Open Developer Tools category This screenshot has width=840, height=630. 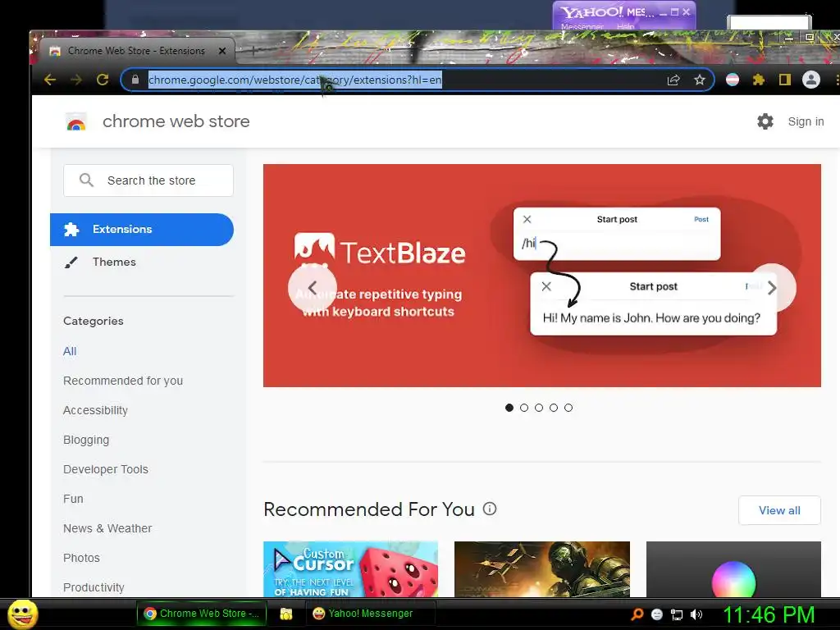tap(106, 469)
